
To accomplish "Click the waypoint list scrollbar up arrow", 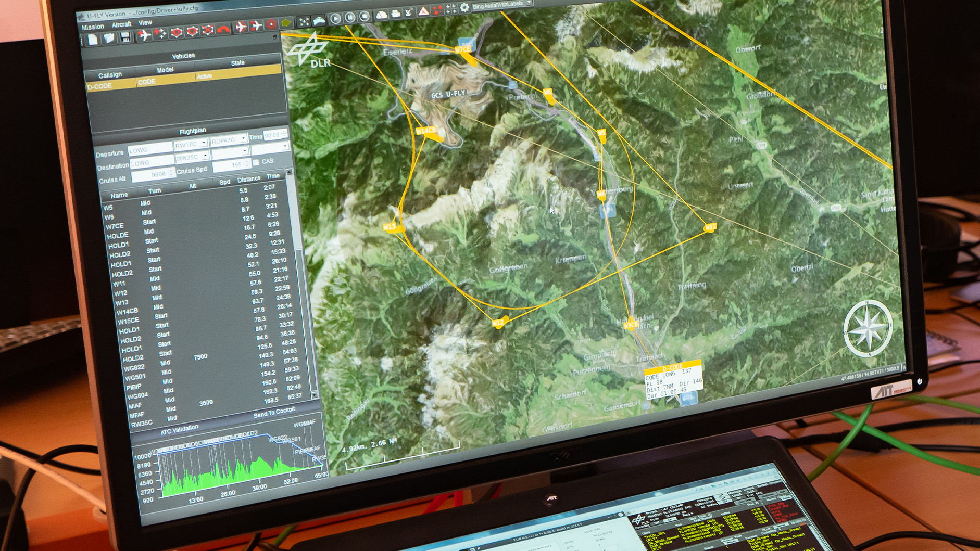I will pos(290,172).
